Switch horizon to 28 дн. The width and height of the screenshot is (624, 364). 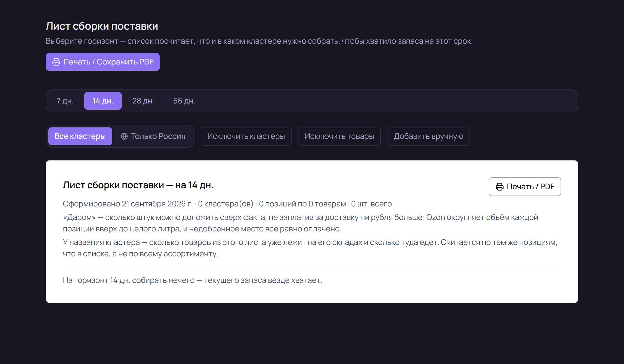[x=143, y=101]
